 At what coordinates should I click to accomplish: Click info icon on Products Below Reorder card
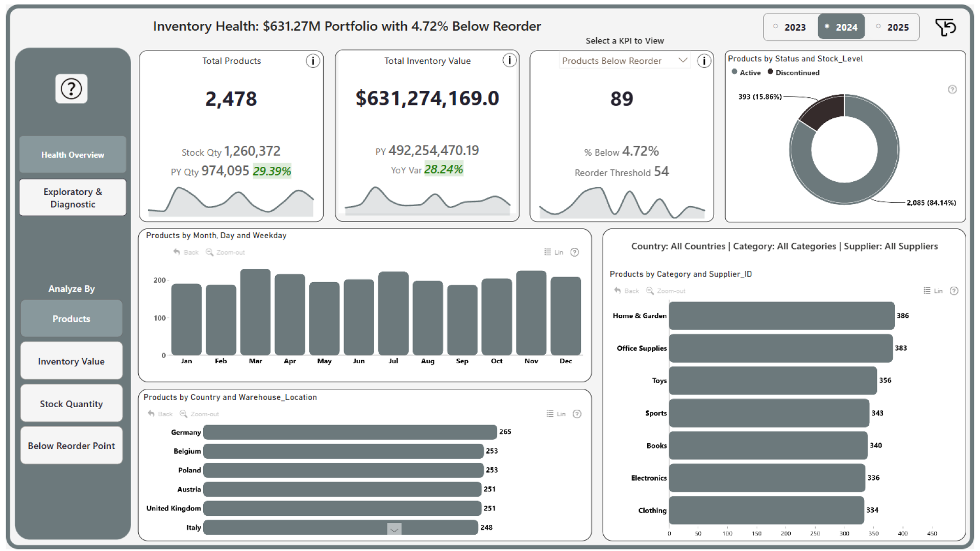704,61
